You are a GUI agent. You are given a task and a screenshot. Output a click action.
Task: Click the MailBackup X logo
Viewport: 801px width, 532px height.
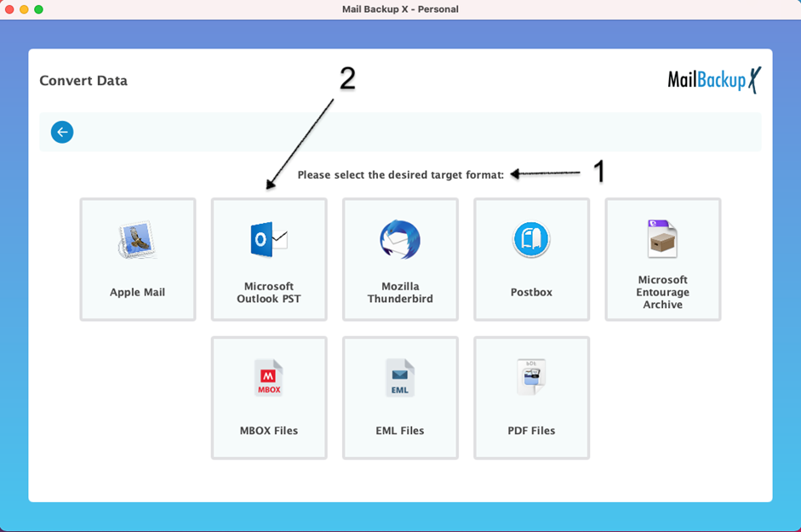point(714,80)
